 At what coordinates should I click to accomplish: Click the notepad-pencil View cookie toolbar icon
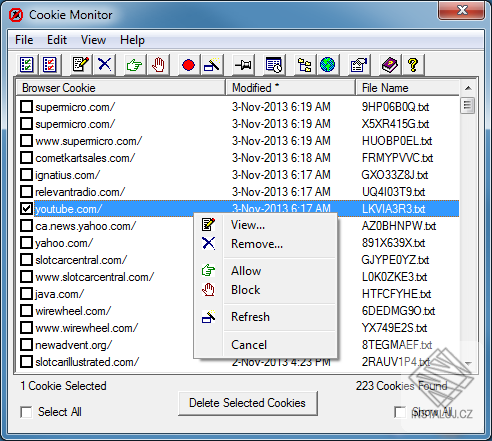(x=80, y=64)
